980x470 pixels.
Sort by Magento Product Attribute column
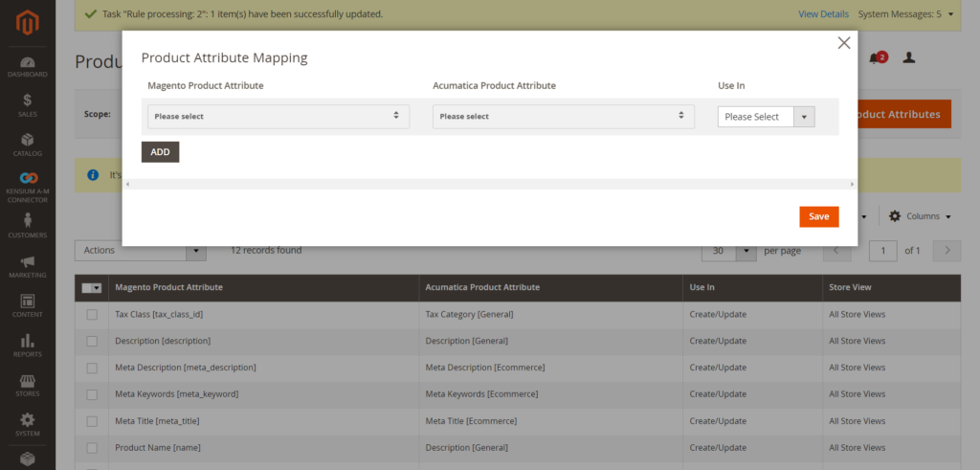click(263, 287)
